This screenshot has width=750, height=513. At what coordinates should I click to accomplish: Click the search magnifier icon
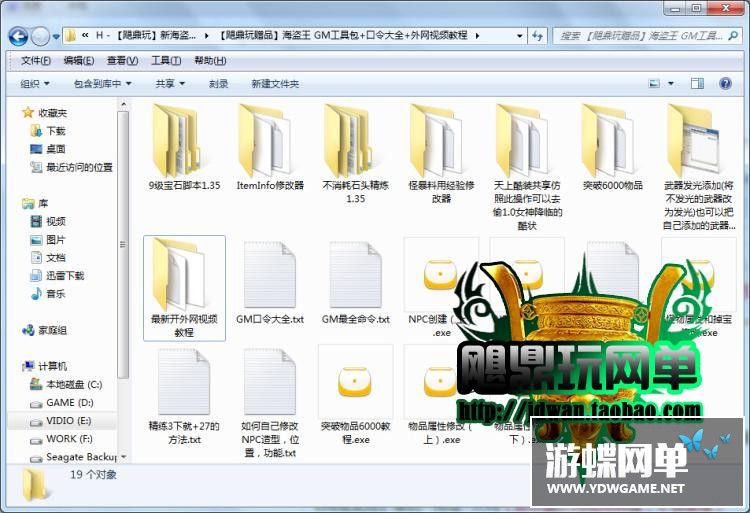(733, 36)
